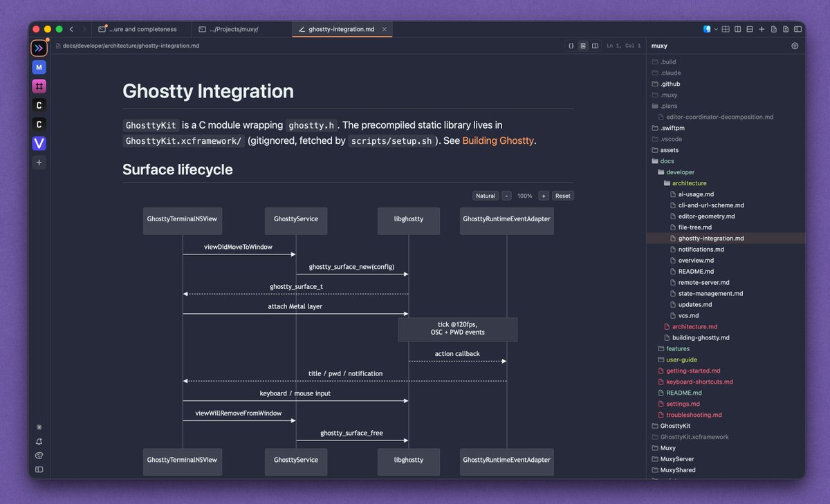Apply the grid pane layout
The width and height of the screenshot is (830, 504).
[x=726, y=29]
